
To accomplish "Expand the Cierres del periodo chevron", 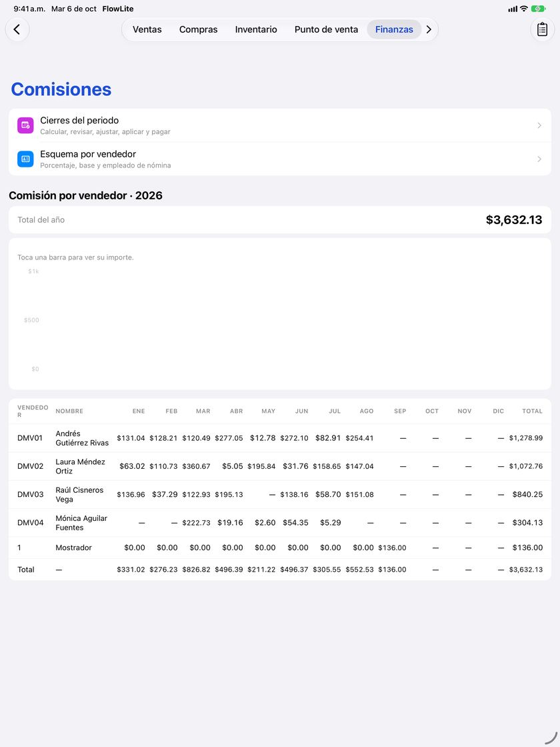I will point(539,125).
